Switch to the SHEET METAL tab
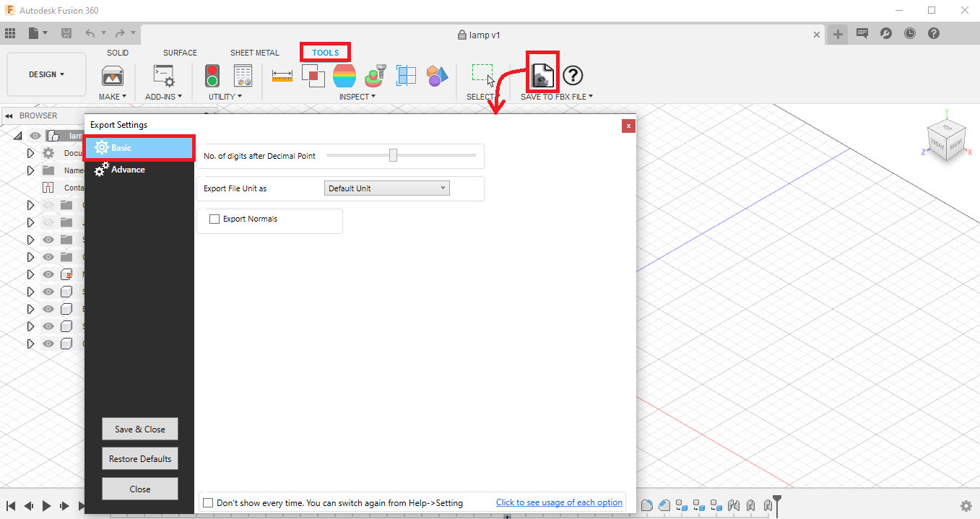 tap(255, 53)
